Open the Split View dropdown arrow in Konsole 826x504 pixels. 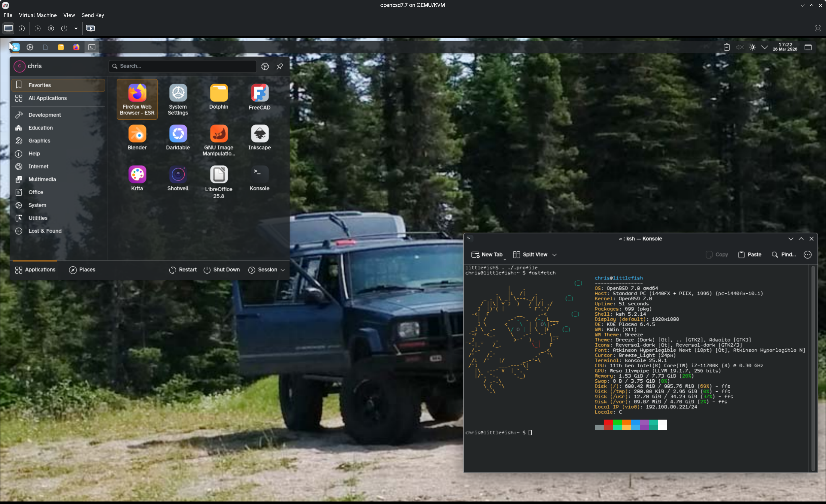tap(555, 255)
